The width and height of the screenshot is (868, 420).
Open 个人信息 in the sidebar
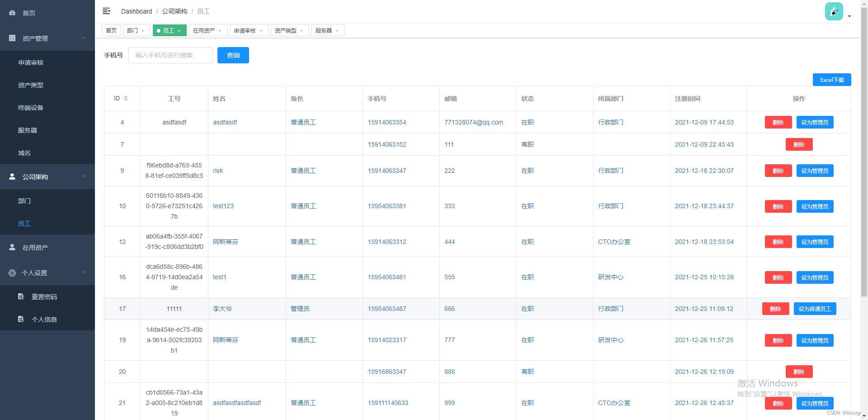47,320
